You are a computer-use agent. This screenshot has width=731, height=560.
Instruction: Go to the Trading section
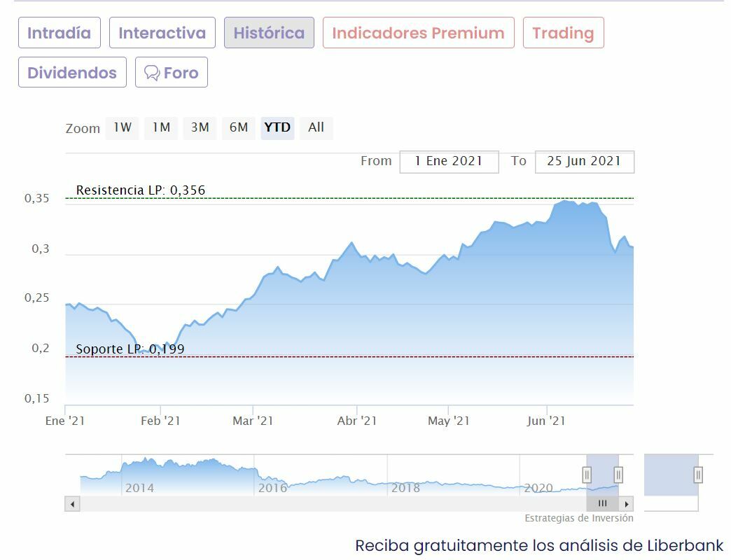coord(563,33)
